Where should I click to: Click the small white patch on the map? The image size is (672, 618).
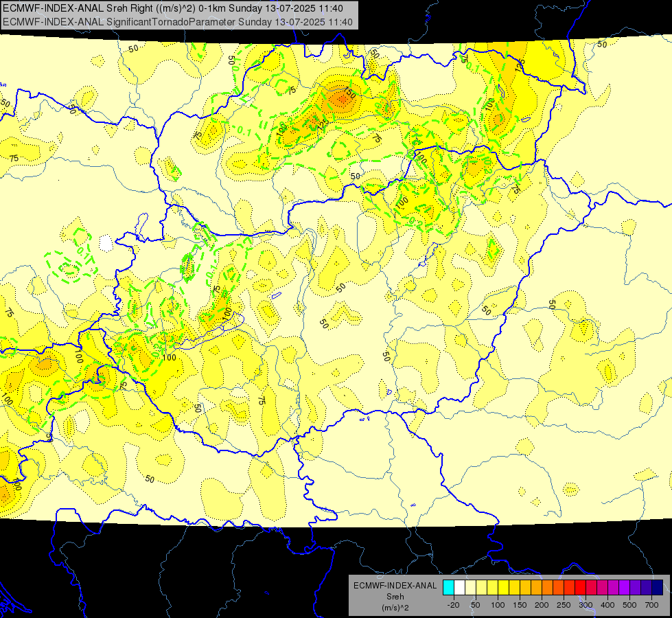click(106, 244)
